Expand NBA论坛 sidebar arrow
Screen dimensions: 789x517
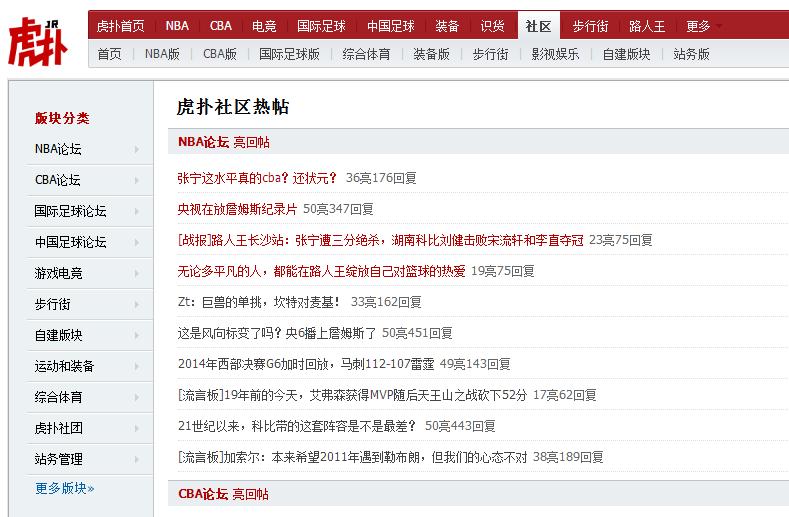(136, 150)
